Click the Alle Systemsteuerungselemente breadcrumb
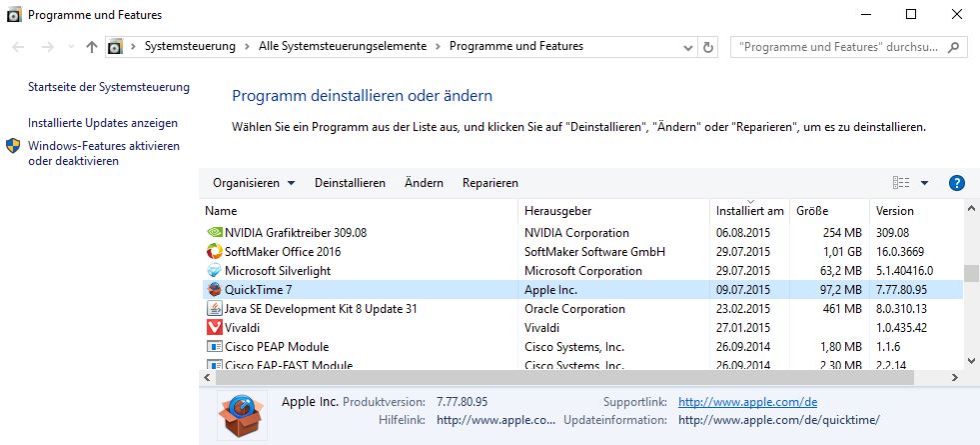This screenshot has height=445, width=980. tap(343, 46)
